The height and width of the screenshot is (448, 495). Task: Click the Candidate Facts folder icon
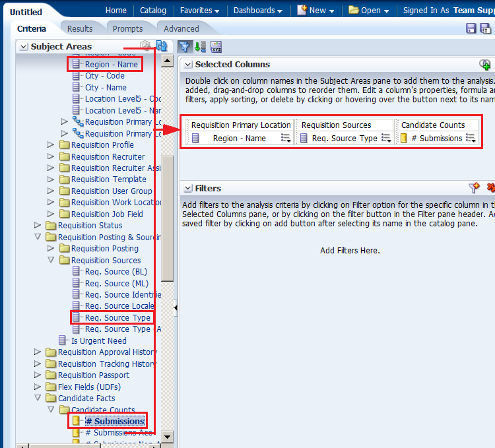pos(51,398)
